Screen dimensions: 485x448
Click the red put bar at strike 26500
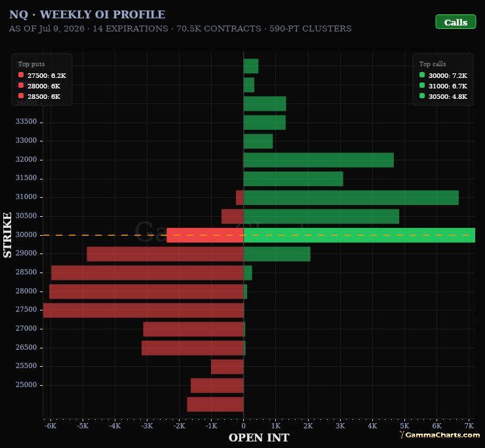(193, 348)
